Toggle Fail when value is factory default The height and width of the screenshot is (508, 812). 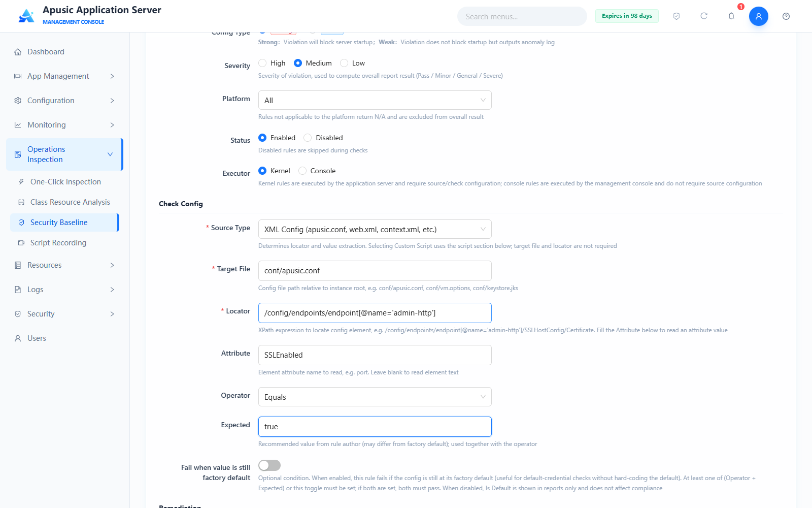[269, 465]
